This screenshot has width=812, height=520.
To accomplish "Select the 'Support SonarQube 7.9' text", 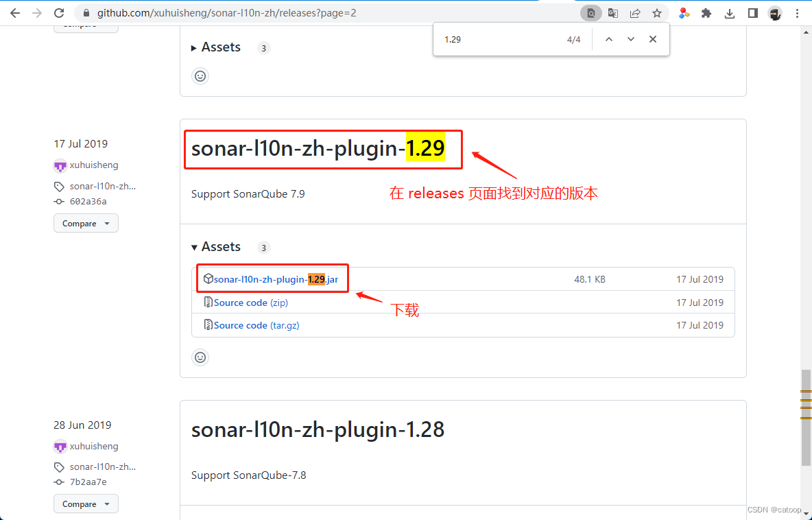I will click(x=248, y=194).
